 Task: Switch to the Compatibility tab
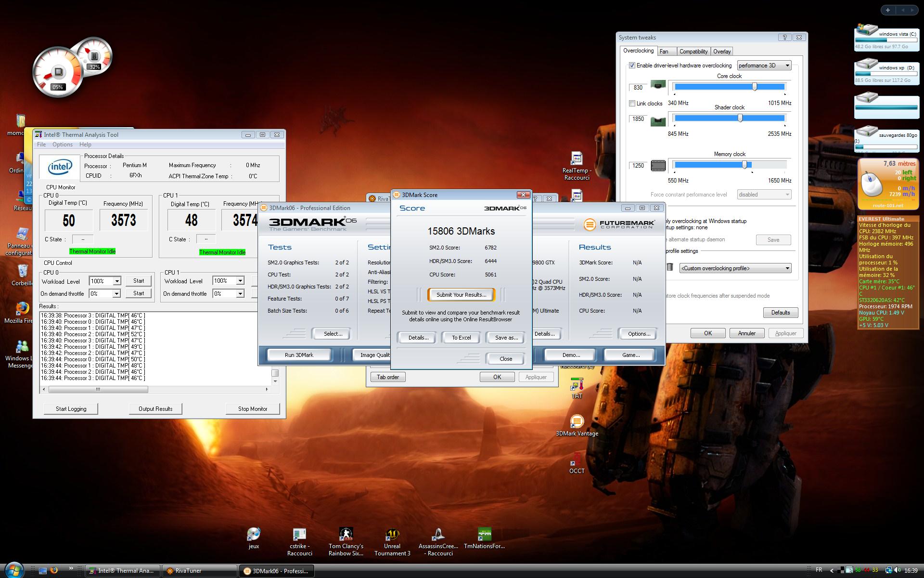click(x=693, y=52)
